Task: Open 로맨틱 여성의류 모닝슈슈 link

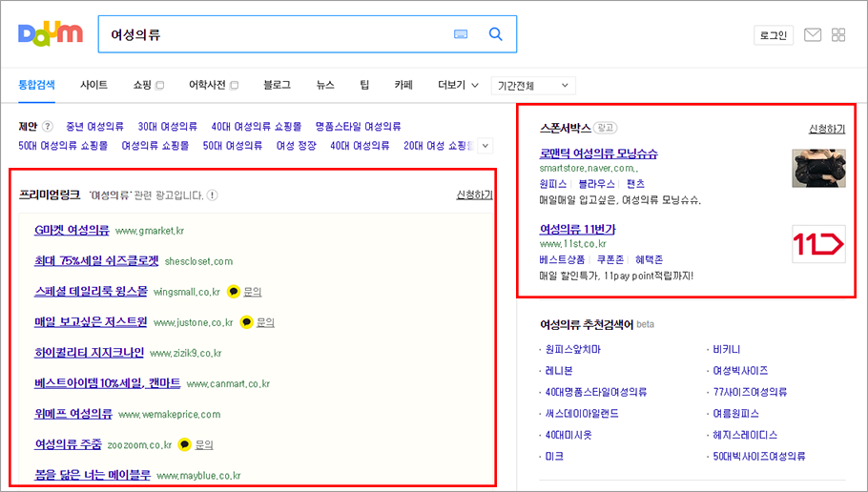Action: pos(598,154)
